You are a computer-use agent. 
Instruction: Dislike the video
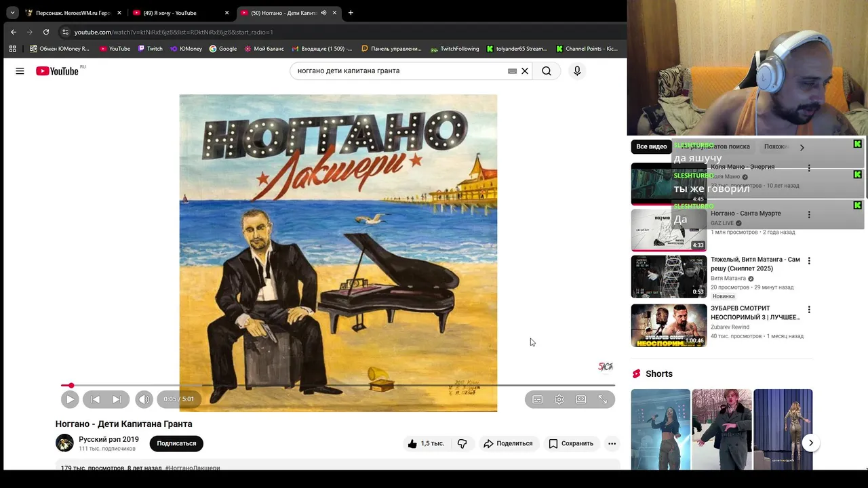tap(462, 443)
